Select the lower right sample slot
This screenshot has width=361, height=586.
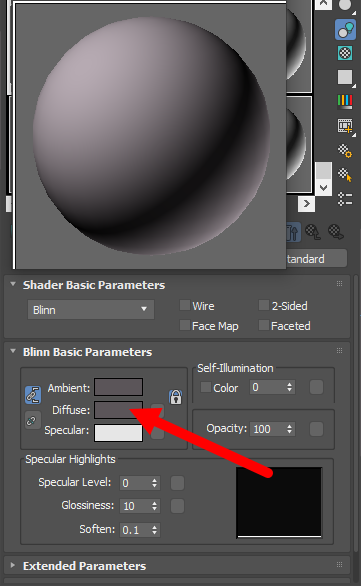(299, 144)
